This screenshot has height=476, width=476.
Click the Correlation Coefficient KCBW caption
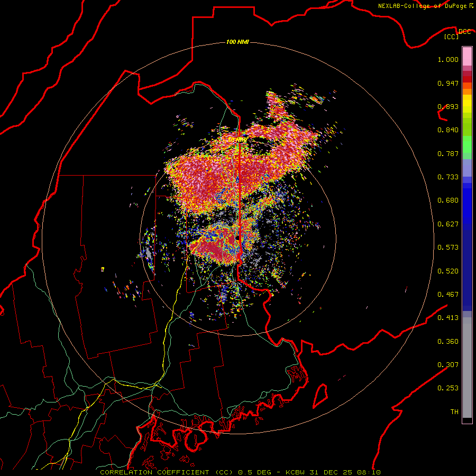pyautogui.click(x=240, y=472)
